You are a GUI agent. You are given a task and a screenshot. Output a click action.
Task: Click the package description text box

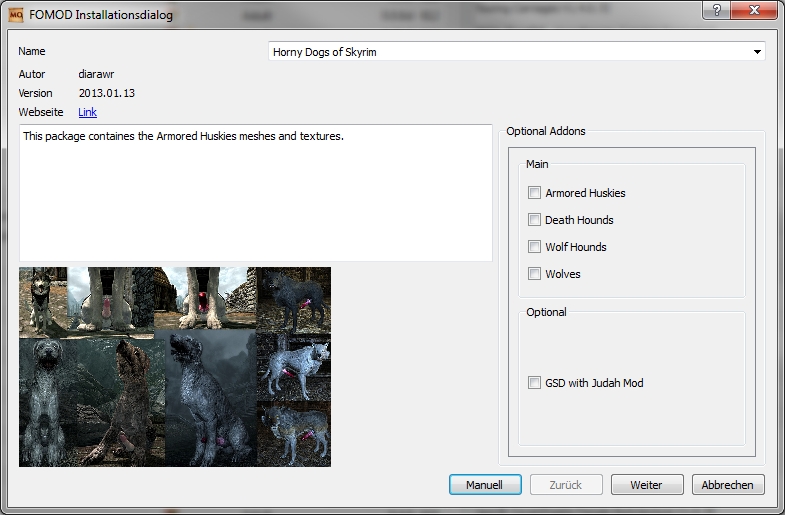(x=256, y=193)
